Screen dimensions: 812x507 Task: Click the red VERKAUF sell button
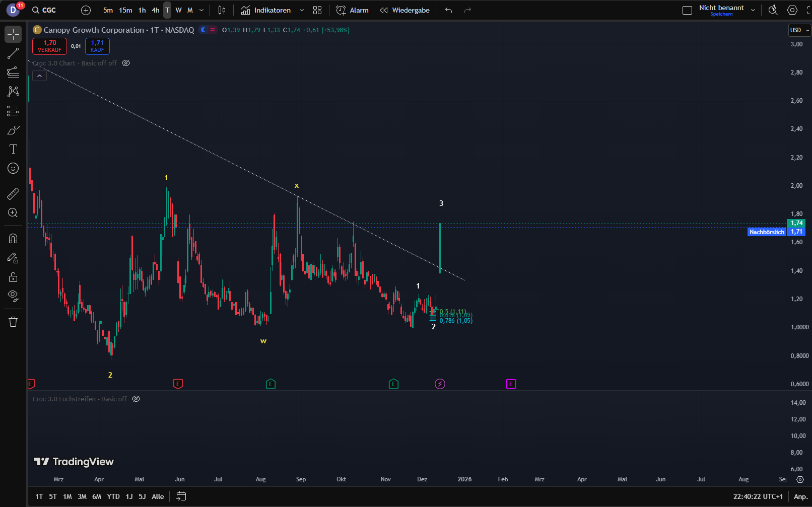(x=49, y=46)
